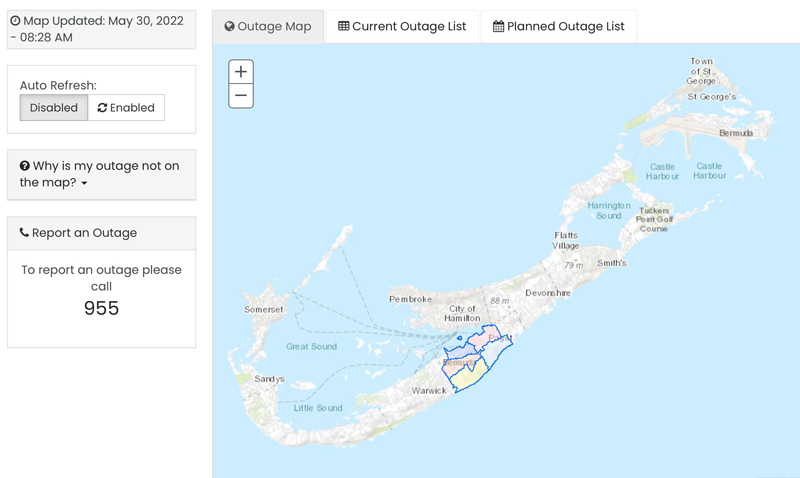This screenshot has width=800, height=478.
Task: Click the caret arrow after 'the map?'
Action: coord(85,184)
